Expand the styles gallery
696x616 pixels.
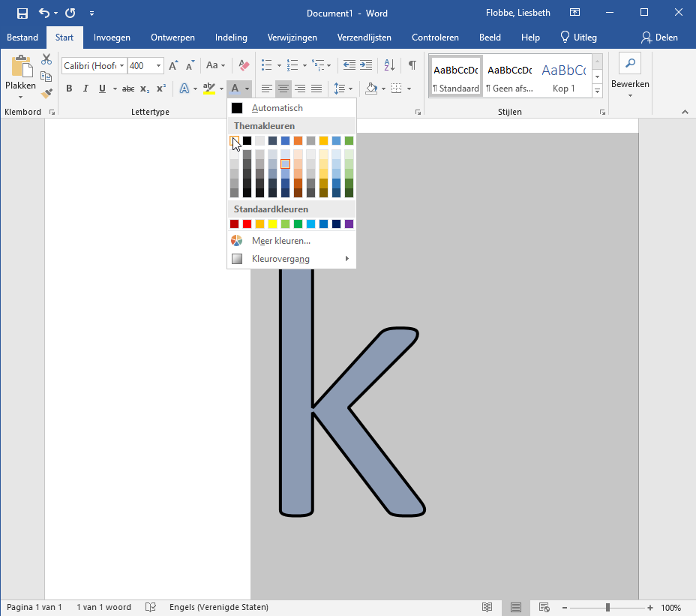(598, 91)
